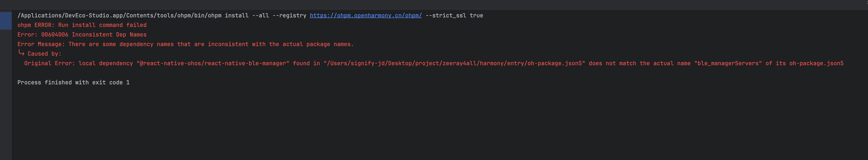Click error code 00604006 in the output
Viewport: 868px width, 160px height.
pyautogui.click(x=54, y=35)
